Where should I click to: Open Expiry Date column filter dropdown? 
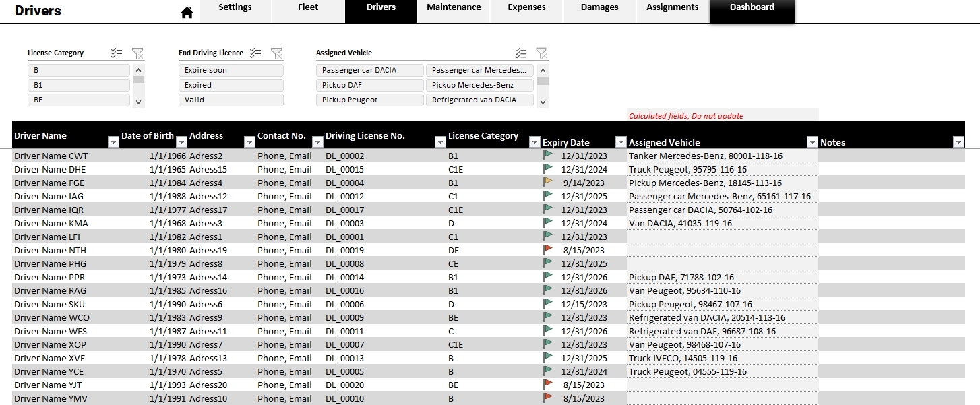coord(621,142)
